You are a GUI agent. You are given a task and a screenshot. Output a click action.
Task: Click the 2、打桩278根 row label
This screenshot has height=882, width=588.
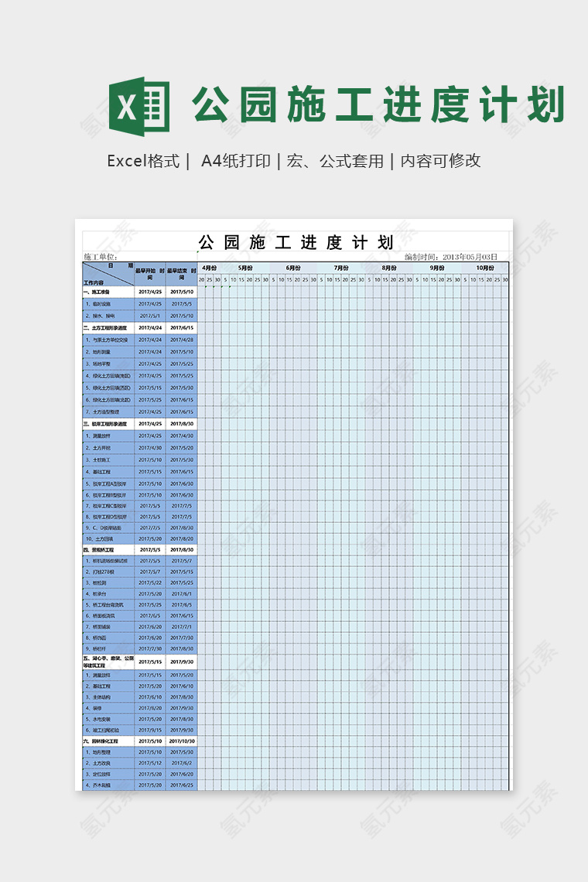100,572
